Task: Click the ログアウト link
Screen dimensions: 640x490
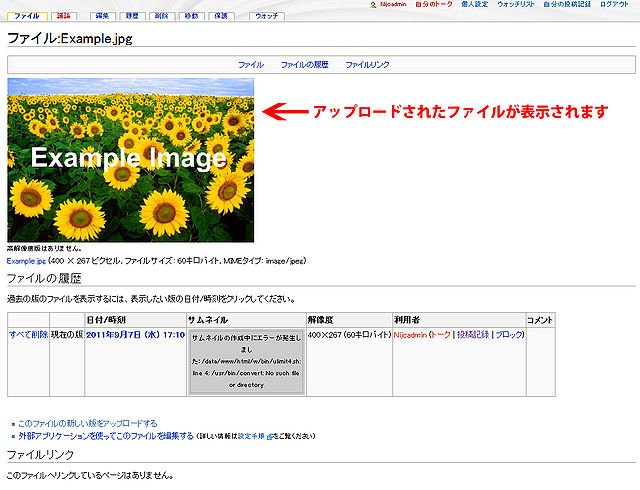Action: coord(614,5)
